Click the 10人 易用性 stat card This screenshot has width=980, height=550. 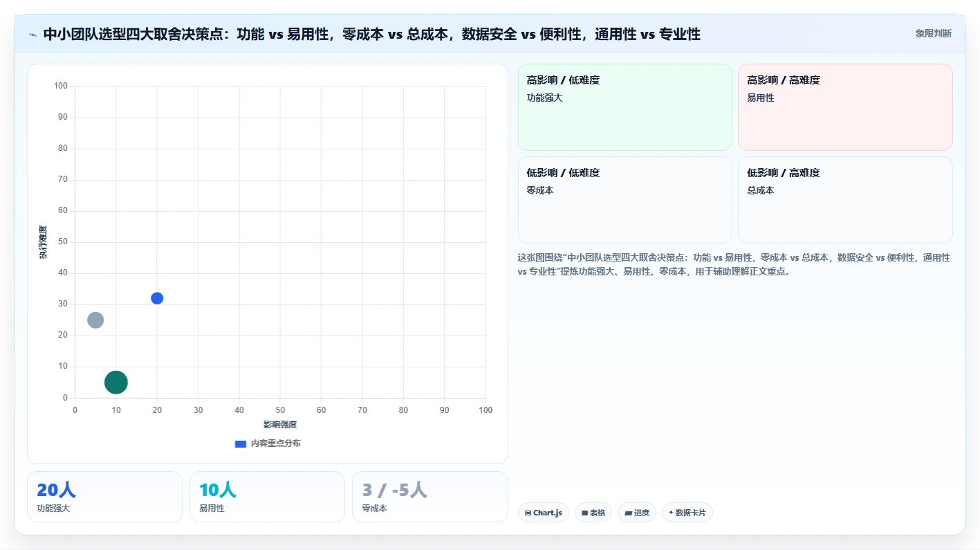[267, 497]
